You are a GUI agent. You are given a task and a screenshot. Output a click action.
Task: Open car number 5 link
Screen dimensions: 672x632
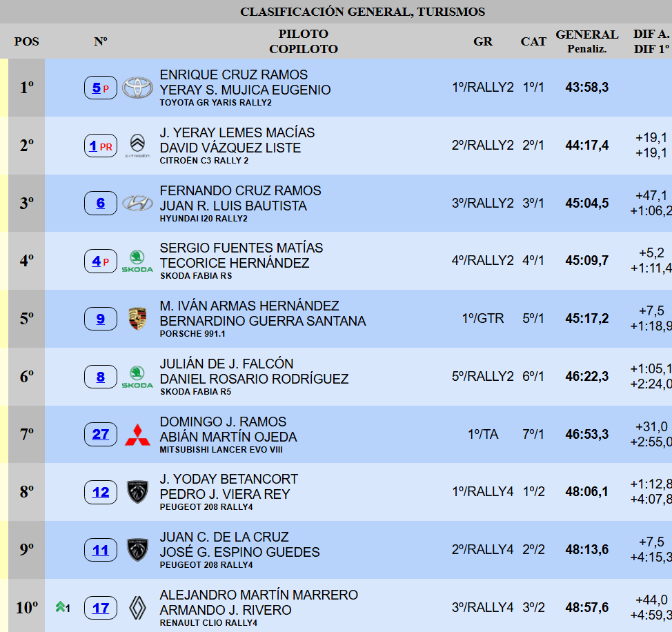coord(97,88)
